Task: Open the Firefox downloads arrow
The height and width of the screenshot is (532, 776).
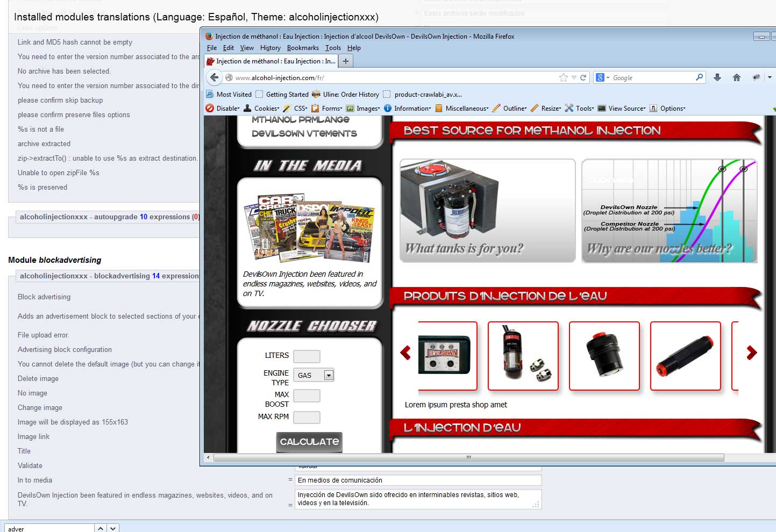Action: coord(717,77)
